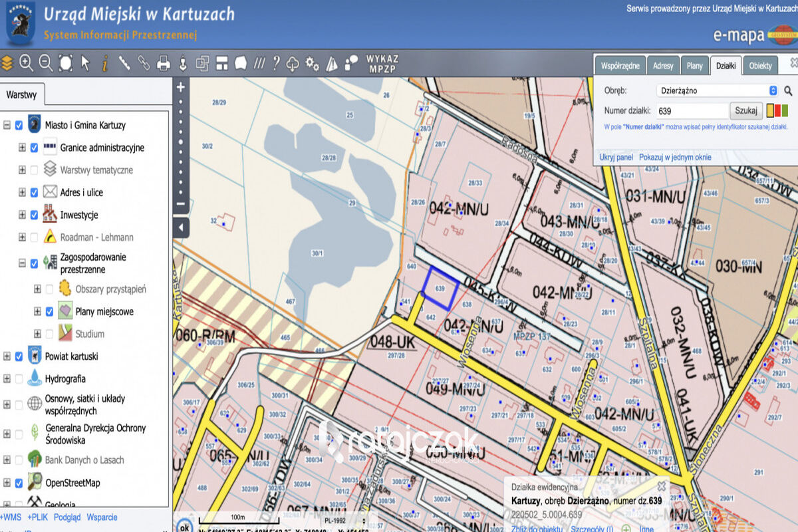
Task: Expand Powiat kartuski node
Action: 7,356
